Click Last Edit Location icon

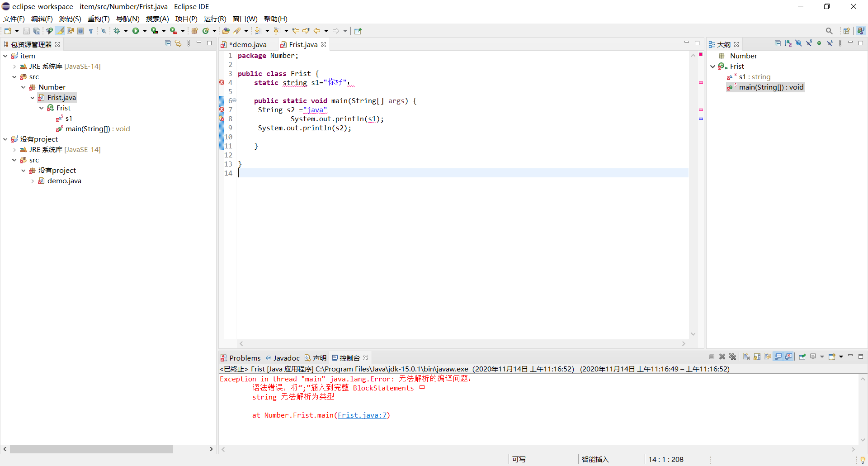[x=296, y=31]
